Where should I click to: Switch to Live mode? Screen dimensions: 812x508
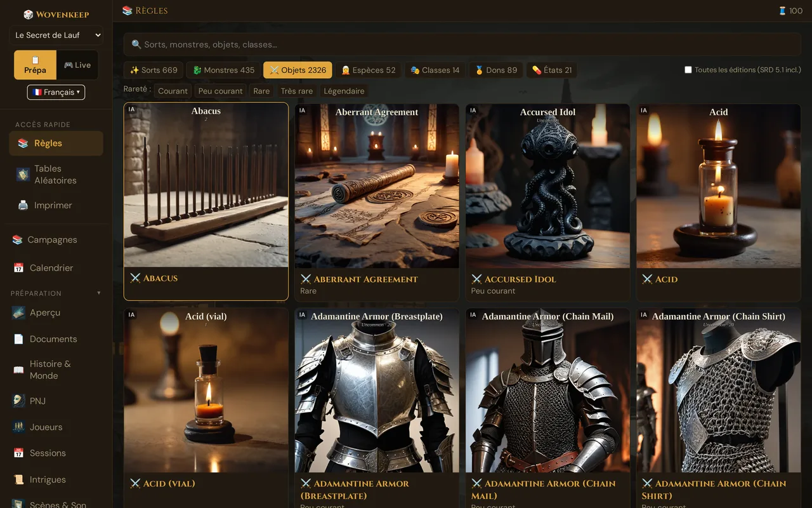[x=77, y=65]
